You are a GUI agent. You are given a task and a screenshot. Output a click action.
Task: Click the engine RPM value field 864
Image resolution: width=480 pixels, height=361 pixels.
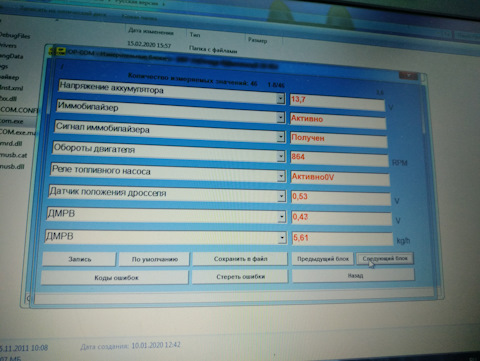pos(339,158)
